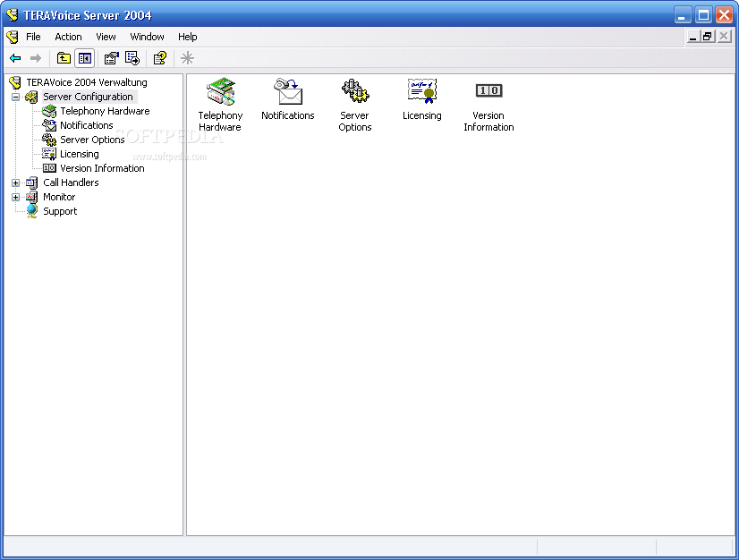Viewport: 739px width, 560px height.
Task: Click the Forward arrow toolbar button
Action: point(36,58)
